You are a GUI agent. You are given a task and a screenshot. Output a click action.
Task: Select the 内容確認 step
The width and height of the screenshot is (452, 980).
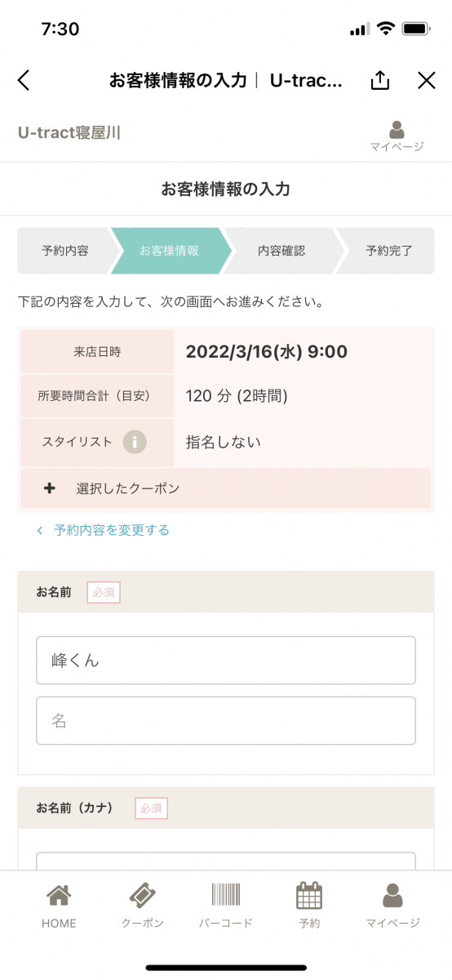coord(281,251)
